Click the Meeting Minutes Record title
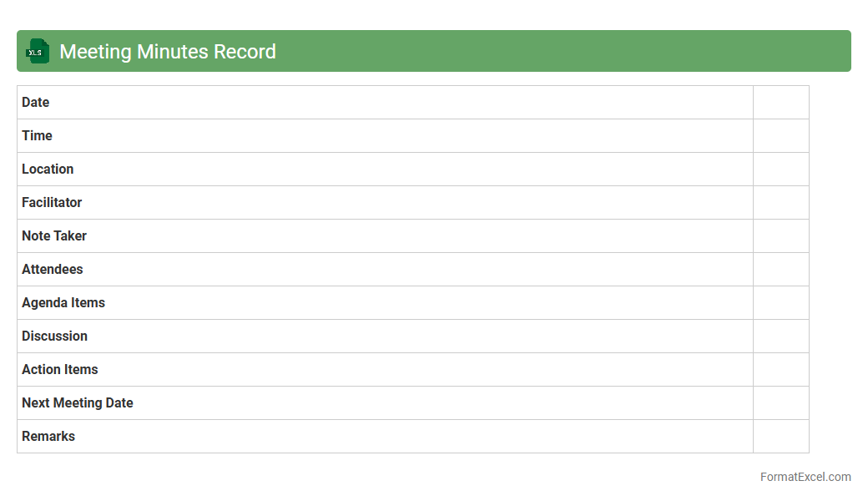 point(168,52)
